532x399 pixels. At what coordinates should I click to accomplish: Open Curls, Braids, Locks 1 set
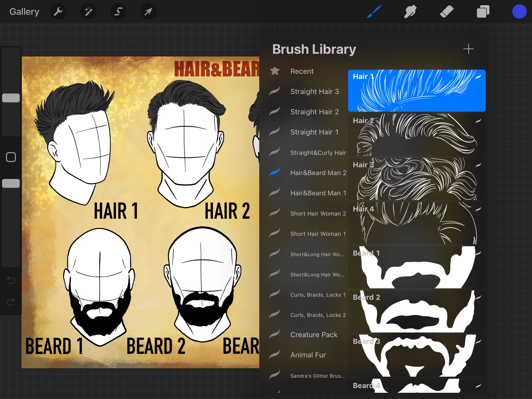click(318, 295)
